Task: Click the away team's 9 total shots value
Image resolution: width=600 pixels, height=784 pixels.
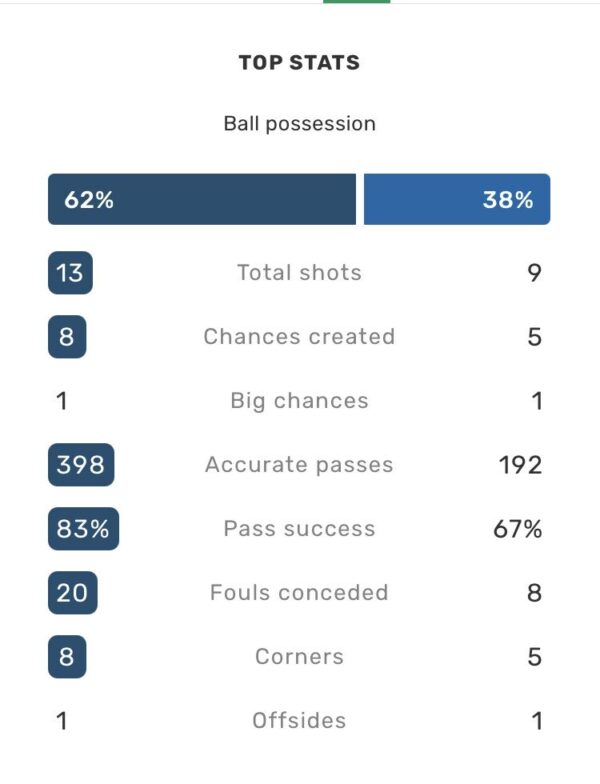Action: click(534, 273)
